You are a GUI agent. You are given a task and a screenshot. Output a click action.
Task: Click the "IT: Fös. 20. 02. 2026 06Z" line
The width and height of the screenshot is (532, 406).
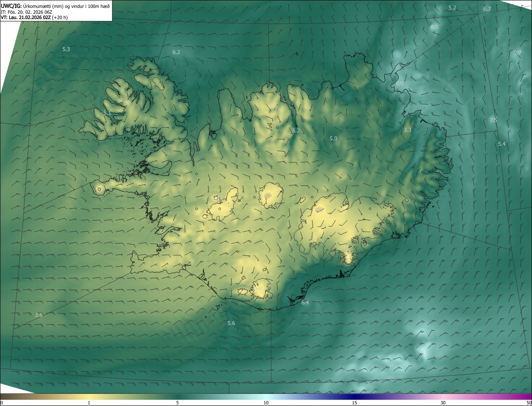(27, 12)
